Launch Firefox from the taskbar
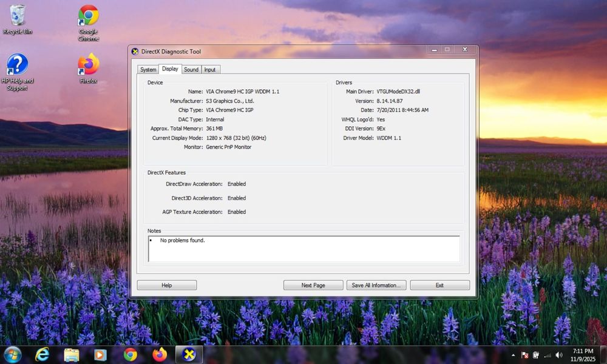The height and width of the screenshot is (364, 607). (x=160, y=355)
